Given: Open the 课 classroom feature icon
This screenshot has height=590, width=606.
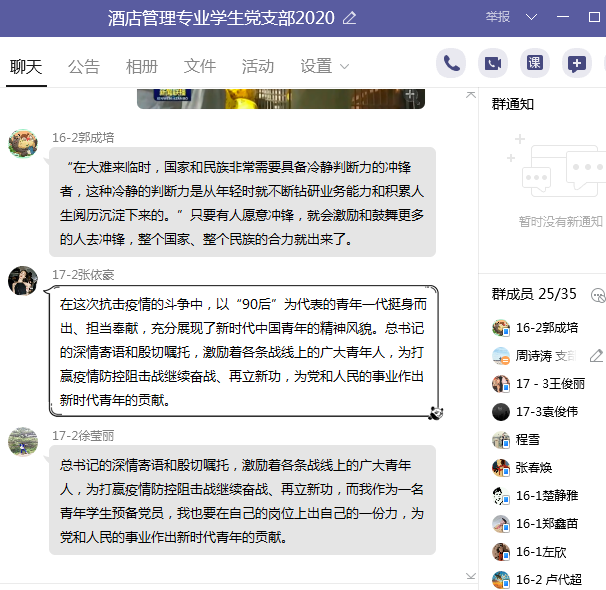Looking at the screenshot, I should [x=535, y=64].
